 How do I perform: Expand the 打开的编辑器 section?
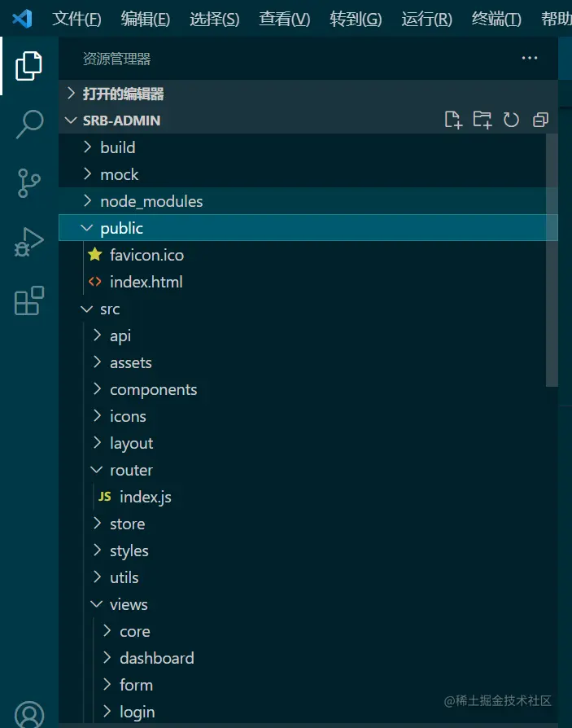[71, 94]
